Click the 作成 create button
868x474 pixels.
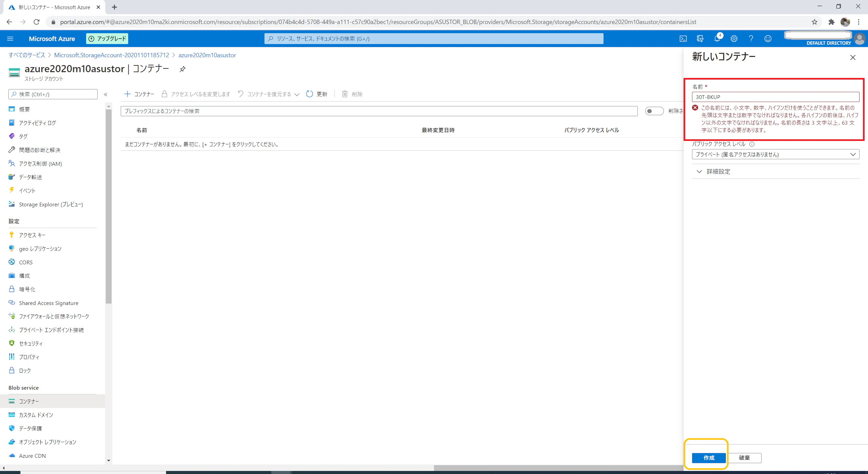point(709,458)
